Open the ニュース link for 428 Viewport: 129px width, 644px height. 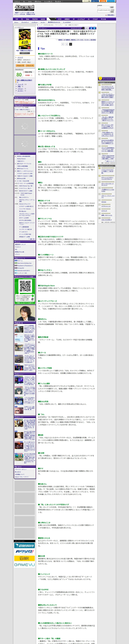20,84
